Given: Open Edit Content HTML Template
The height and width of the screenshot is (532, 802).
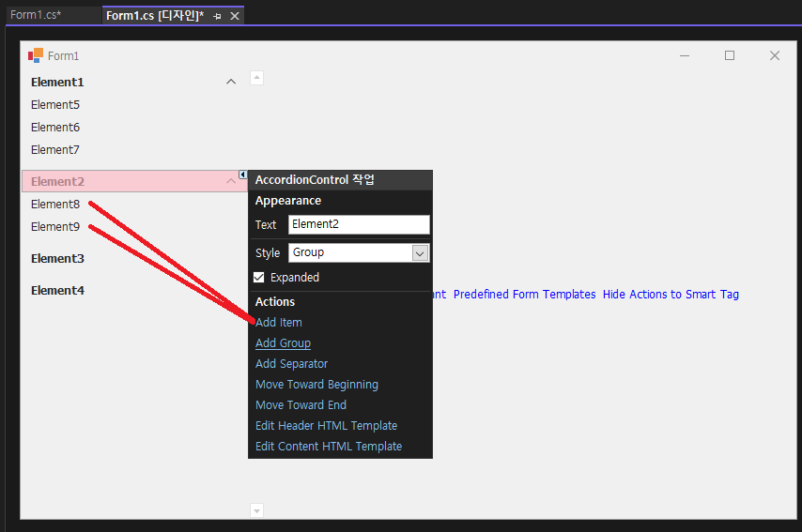Looking at the screenshot, I should (329, 446).
